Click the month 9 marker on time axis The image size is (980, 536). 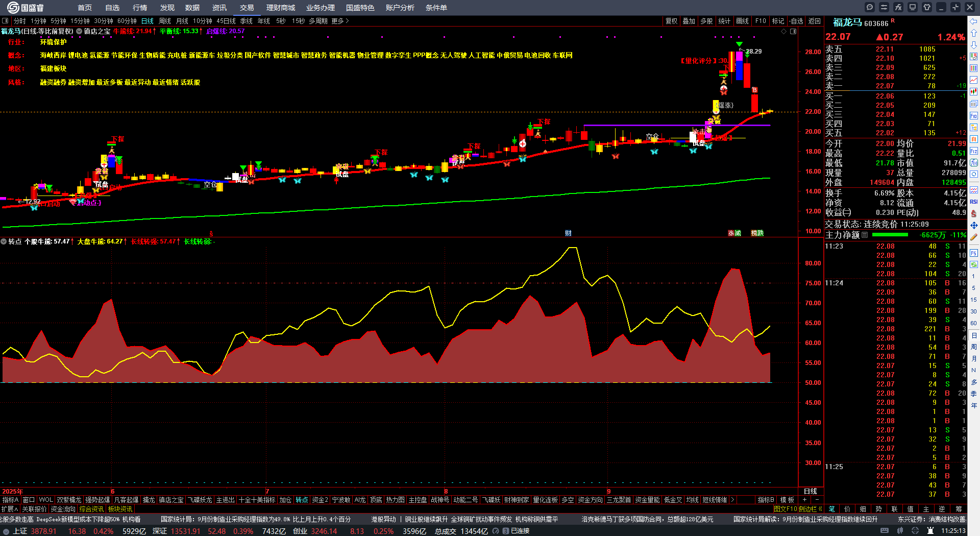coord(608,491)
